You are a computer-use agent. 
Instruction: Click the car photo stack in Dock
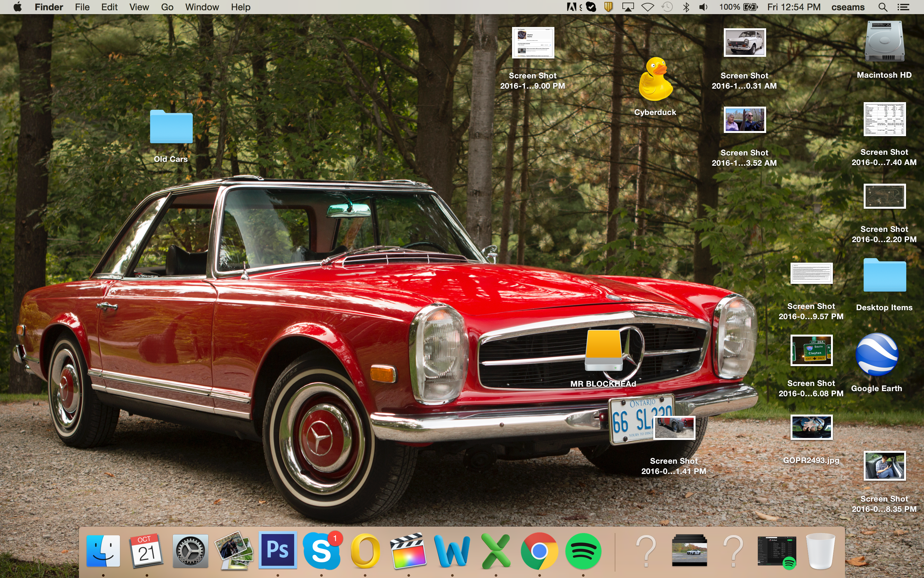689,550
